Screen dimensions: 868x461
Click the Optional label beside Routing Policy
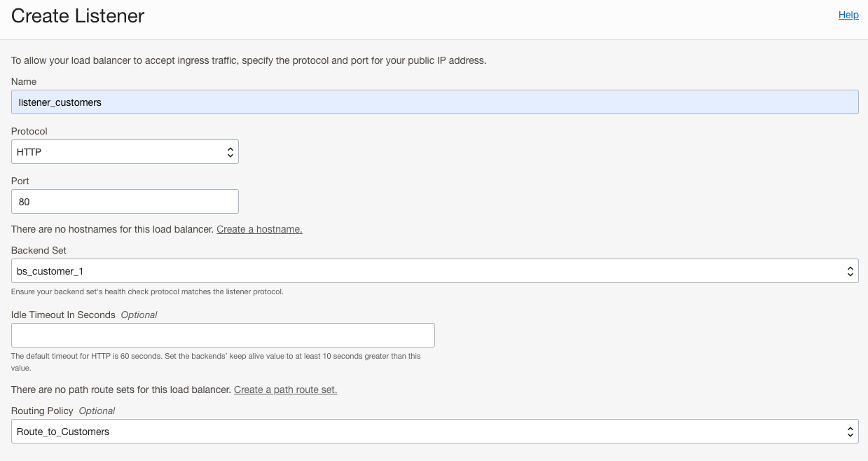pos(96,411)
